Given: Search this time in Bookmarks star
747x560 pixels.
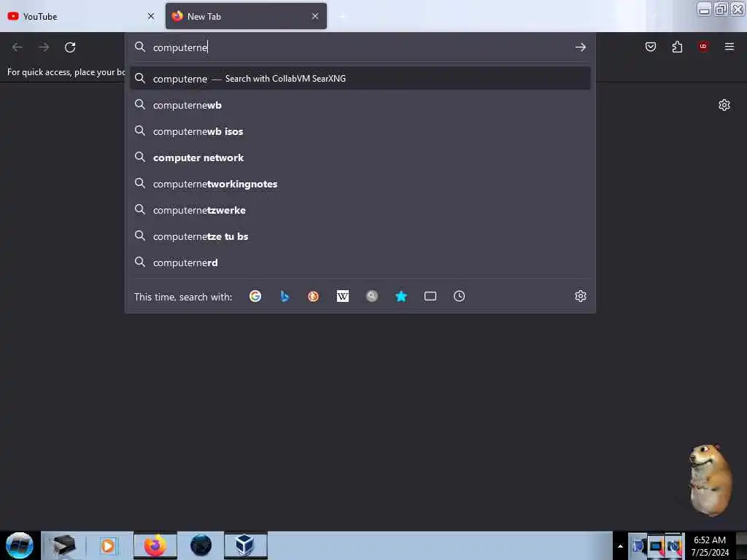Looking at the screenshot, I should tap(401, 296).
